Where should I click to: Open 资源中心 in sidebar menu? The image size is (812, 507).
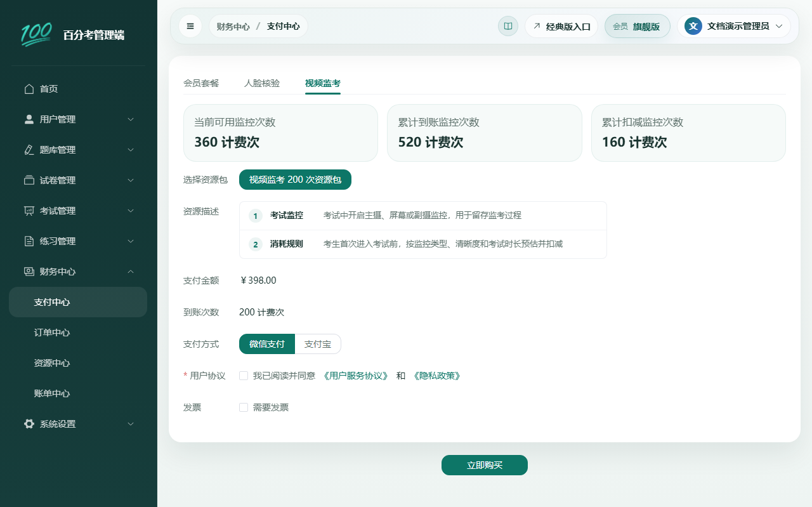click(78, 363)
